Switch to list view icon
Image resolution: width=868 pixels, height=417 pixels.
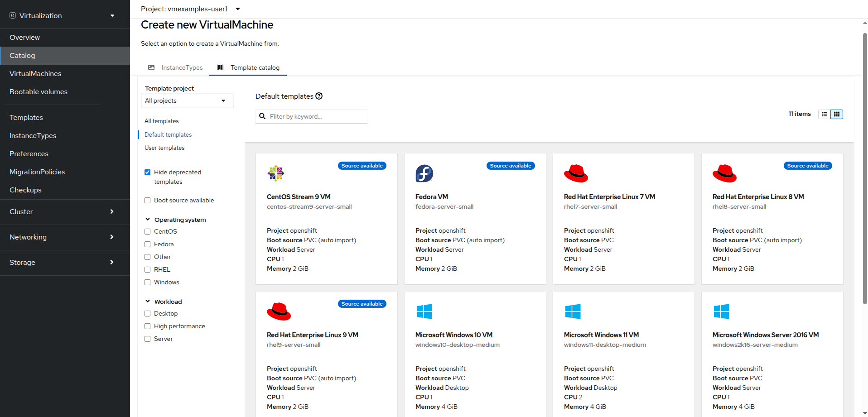(x=825, y=114)
